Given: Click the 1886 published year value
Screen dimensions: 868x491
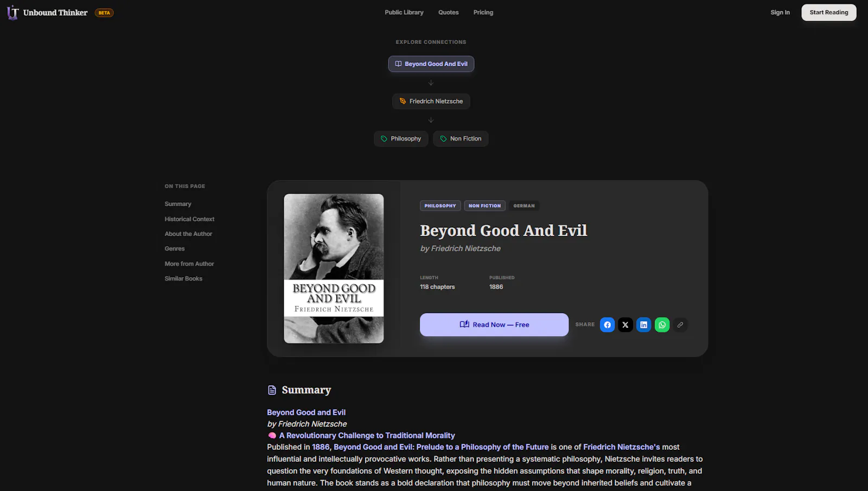Looking at the screenshot, I should [496, 287].
